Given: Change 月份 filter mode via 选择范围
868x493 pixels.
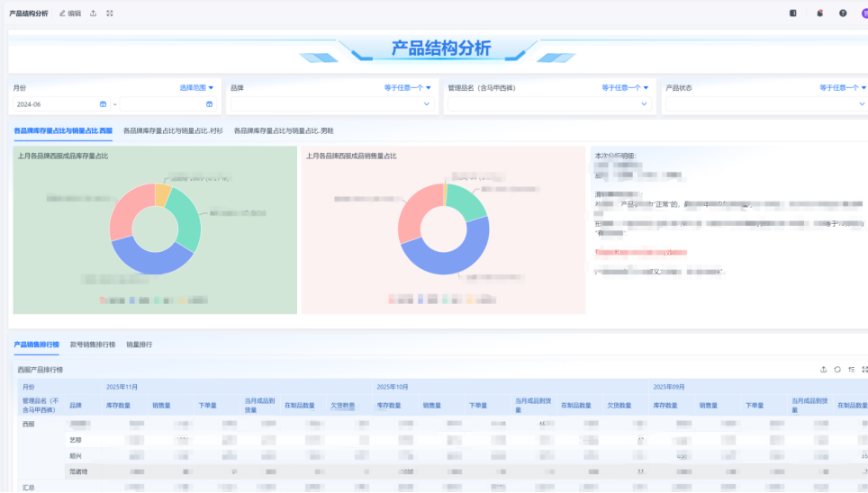Looking at the screenshot, I should 196,88.
